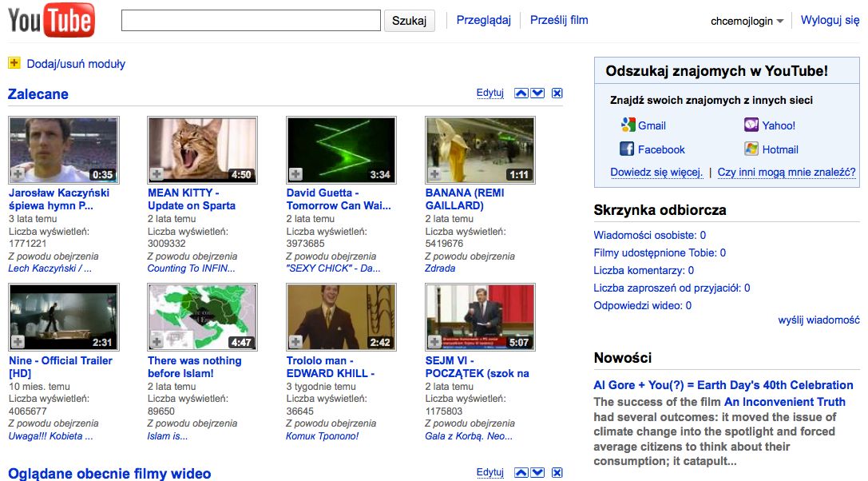
Task: Open MEAN KITTY - Update on Sparta title
Action: pos(192,199)
